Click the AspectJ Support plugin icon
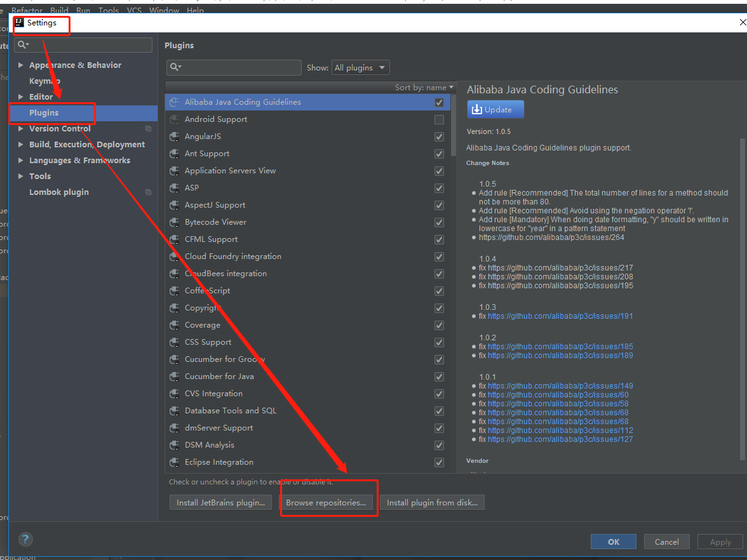 click(x=174, y=204)
